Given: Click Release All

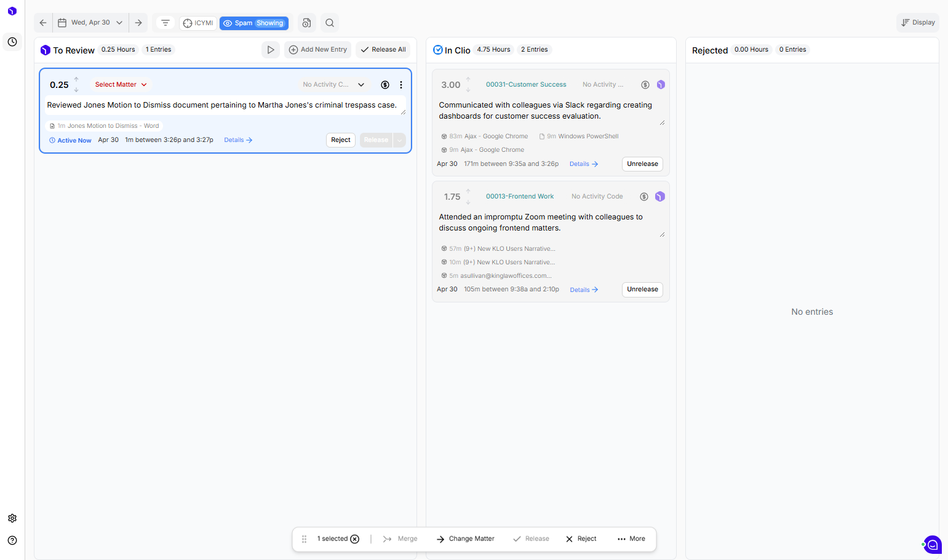Looking at the screenshot, I should click(x=383, y=50).
